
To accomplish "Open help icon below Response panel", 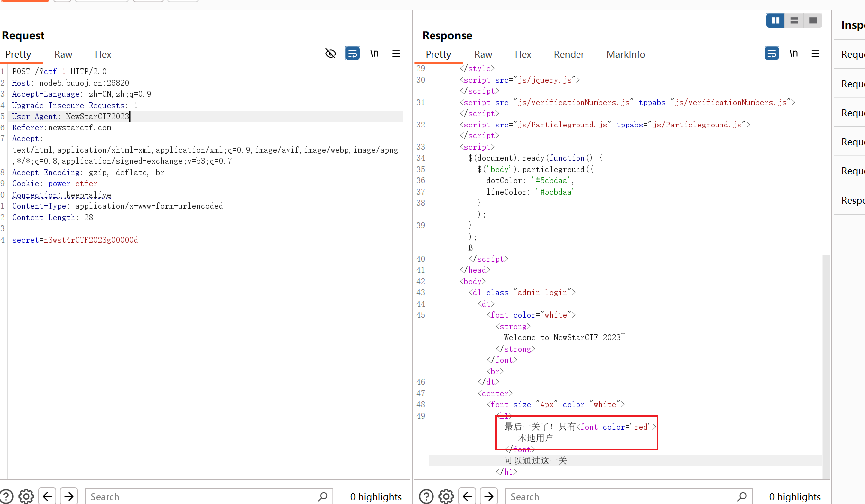I will click(x=426, y=497).
